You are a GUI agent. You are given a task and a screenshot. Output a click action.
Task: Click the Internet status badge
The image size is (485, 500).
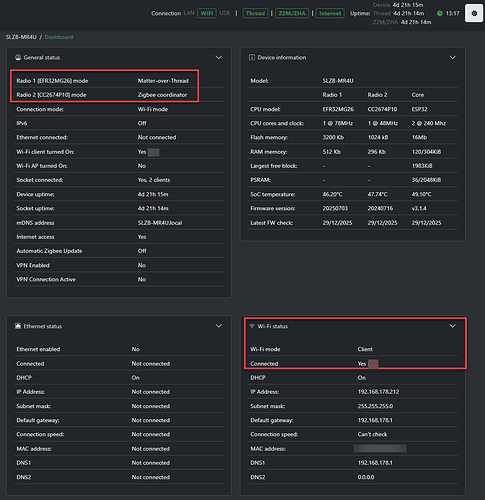(330, 13)
